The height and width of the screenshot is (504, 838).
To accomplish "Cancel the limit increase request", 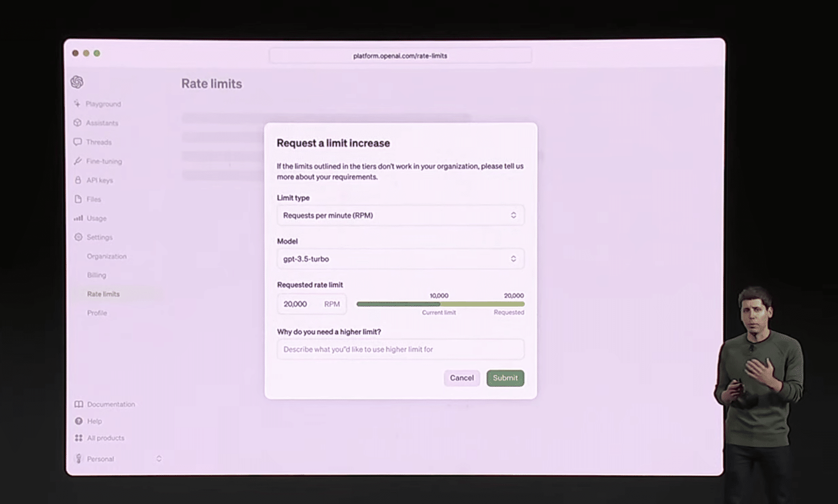I will (461, 378).
